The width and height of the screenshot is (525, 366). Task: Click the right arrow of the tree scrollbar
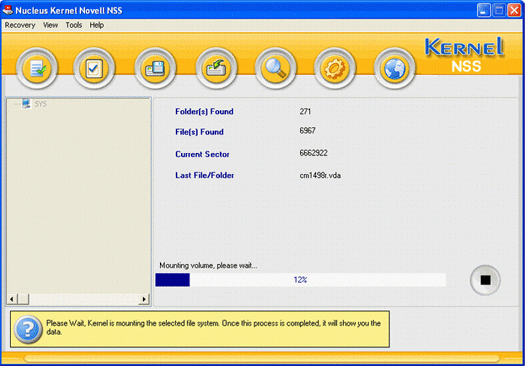tap(144, 299)
